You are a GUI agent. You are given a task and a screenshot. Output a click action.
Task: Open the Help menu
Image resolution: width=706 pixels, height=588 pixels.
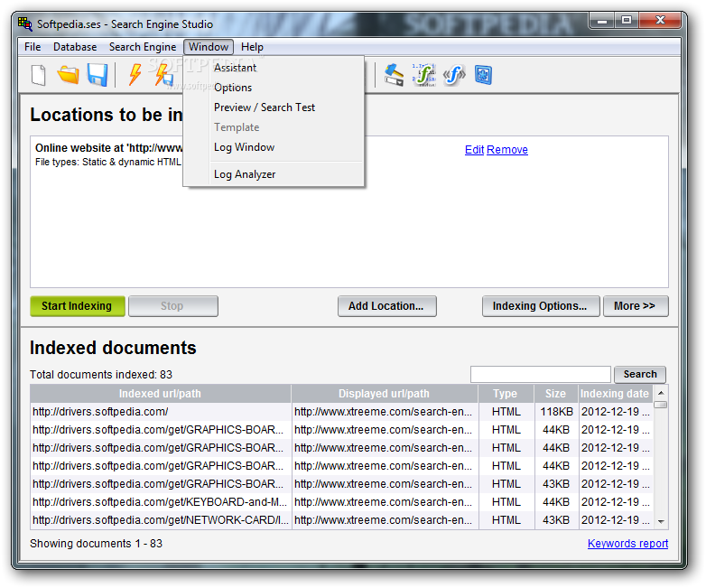pos(252,47)
